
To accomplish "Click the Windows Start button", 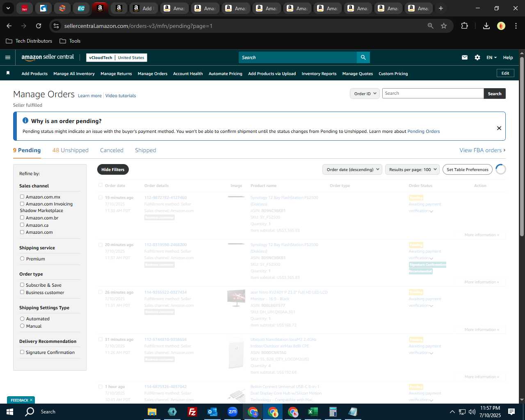I will point(10,412).
